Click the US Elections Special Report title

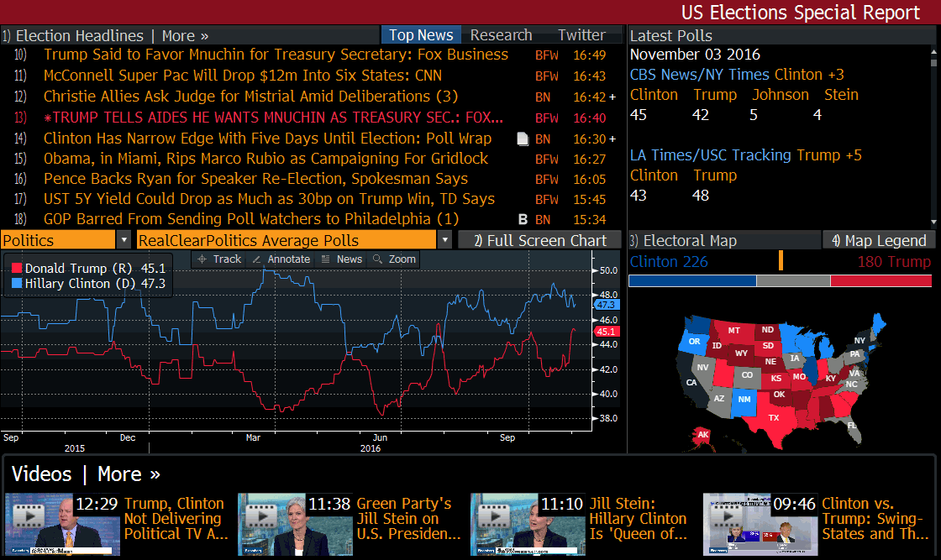coord(801,13)
